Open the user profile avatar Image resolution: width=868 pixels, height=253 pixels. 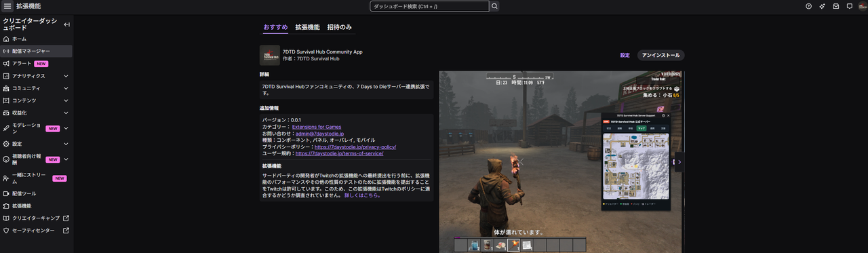[863, 6]
